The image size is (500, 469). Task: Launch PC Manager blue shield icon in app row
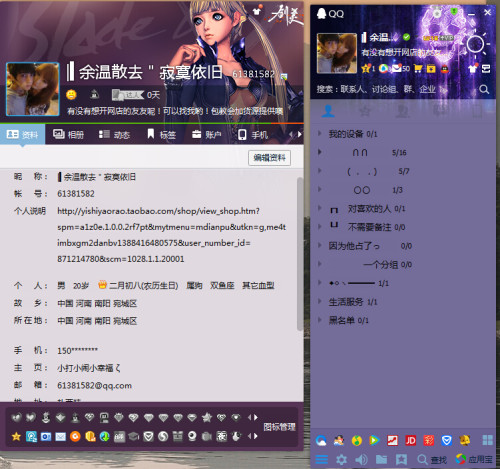[447, 441]
